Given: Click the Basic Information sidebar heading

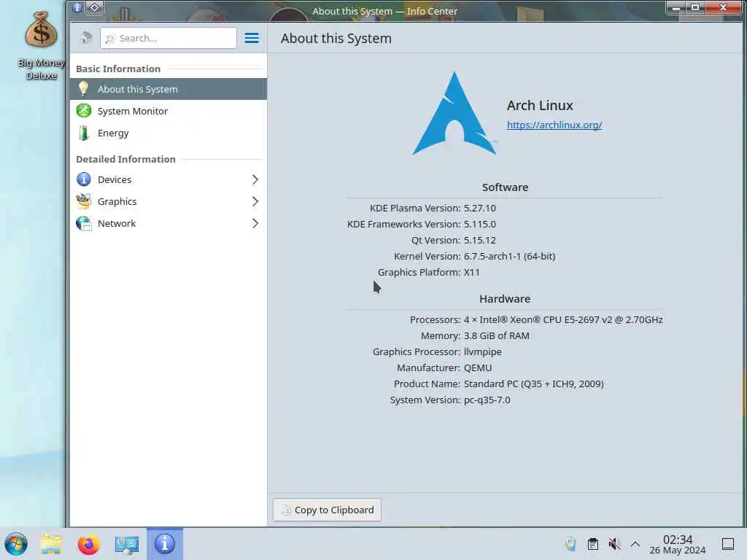Looking at the screenshot, I should (118, 69).
